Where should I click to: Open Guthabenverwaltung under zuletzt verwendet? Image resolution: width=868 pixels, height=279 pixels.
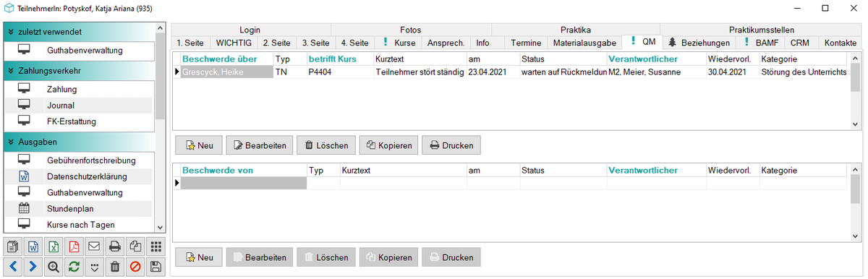click(x=79, y=51)
